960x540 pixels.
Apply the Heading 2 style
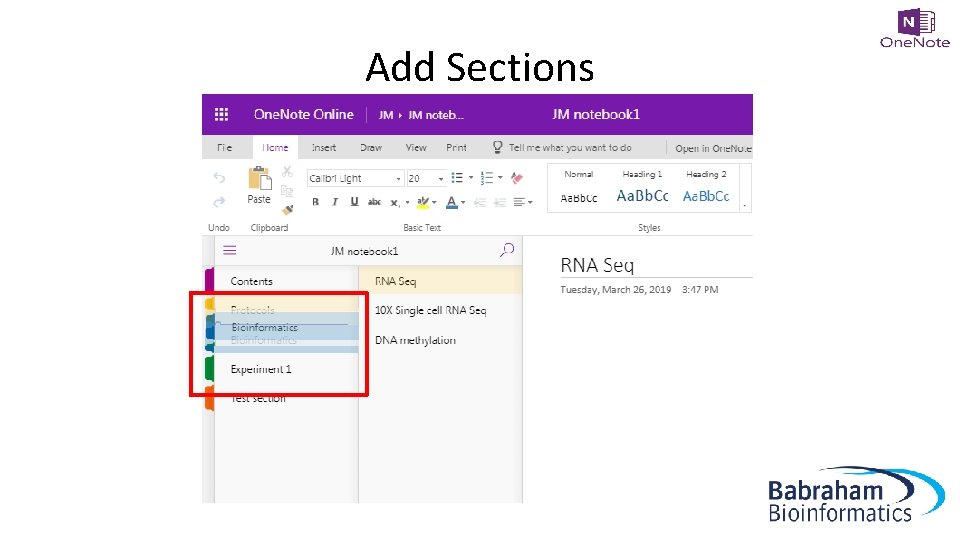point(706,187)
